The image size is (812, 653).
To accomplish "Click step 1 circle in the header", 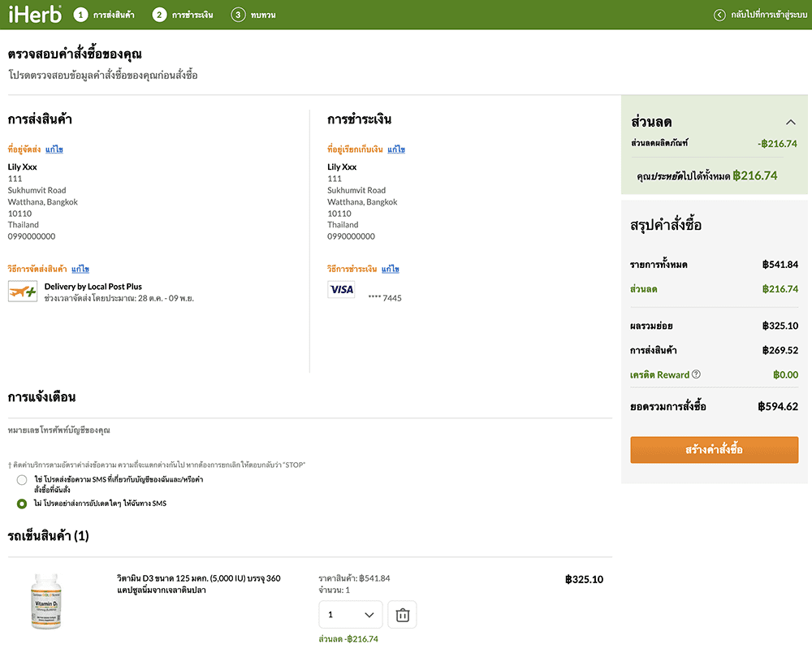I will (80, 15).
